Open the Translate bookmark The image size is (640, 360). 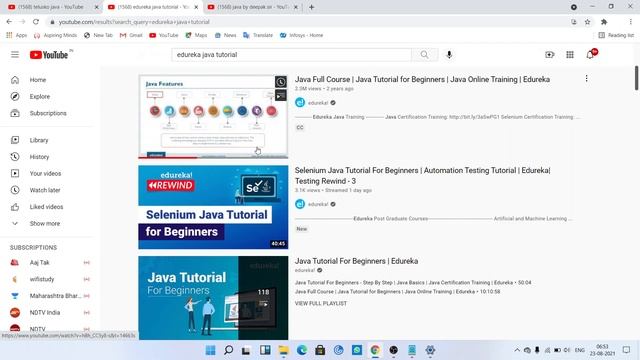tap(258, 36)
